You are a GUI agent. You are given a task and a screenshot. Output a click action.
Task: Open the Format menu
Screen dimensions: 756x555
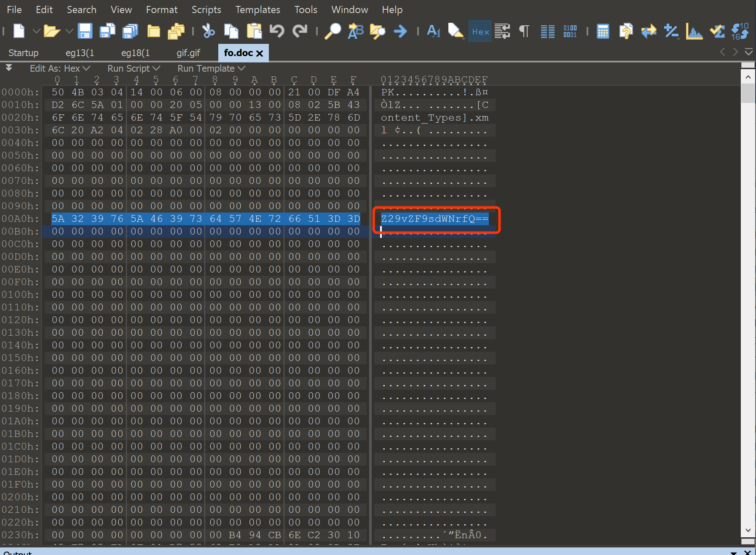click(162, 9)
